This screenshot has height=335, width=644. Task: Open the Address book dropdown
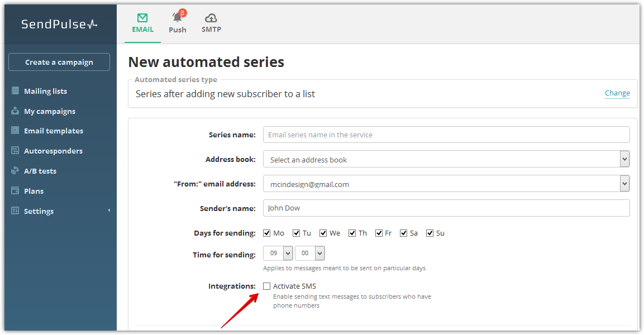(446, 159)
